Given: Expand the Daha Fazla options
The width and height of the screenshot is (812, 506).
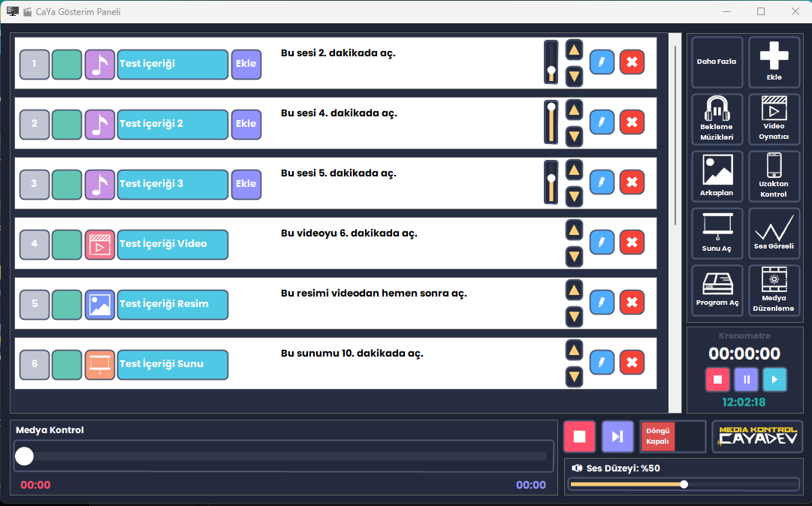Looking at the screenshot, I should (717, 62).
